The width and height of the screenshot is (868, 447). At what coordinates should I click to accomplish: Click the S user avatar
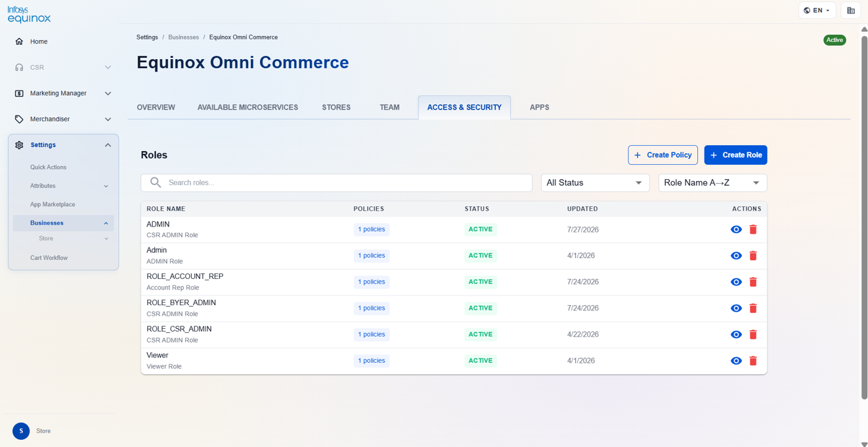click(21, 431)
